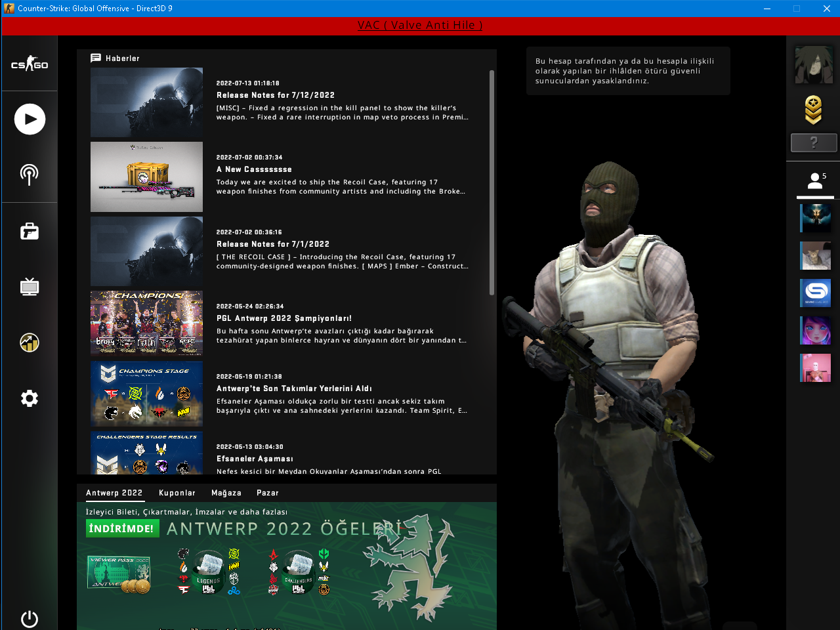Open the broadcast antenna icon in the sidebar
840x630 pixels.
[x=30, y=175]
